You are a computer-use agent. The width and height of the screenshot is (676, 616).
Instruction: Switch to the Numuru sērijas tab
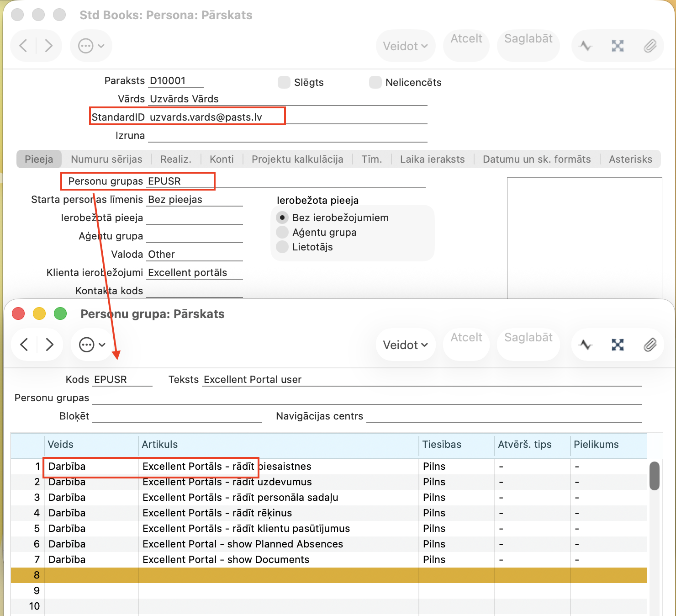106,159
